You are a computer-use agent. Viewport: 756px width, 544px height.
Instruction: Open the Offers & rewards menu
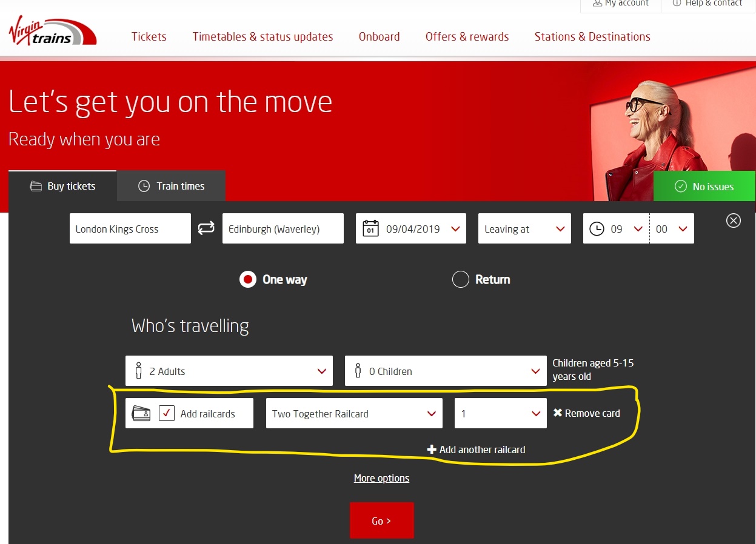tap(467, 36)
